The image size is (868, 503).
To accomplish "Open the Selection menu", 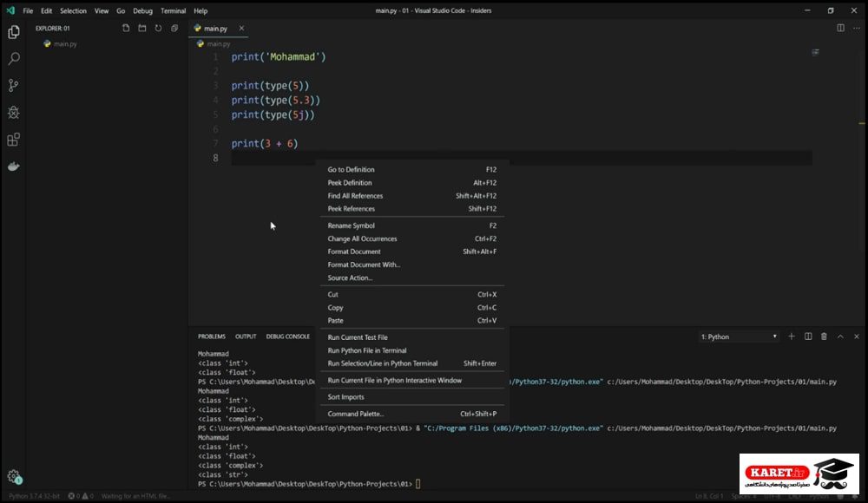I will tap(73, 10).
